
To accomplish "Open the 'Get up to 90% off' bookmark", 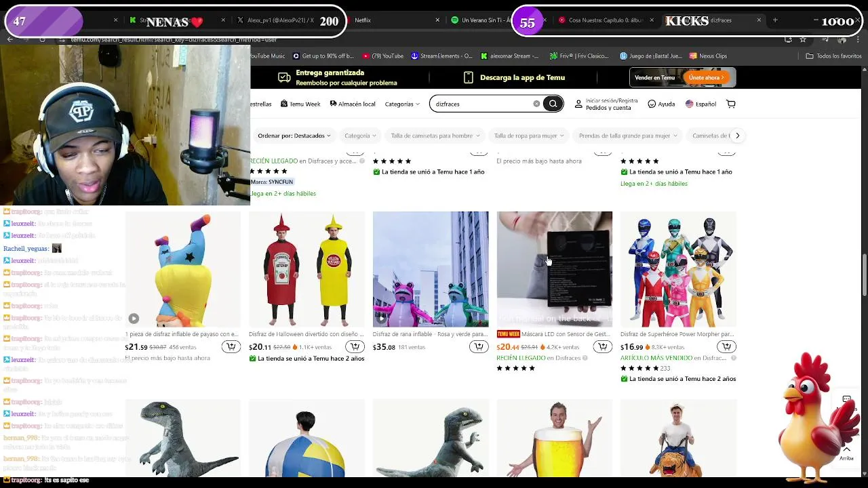I will click(x=323, y=56).
